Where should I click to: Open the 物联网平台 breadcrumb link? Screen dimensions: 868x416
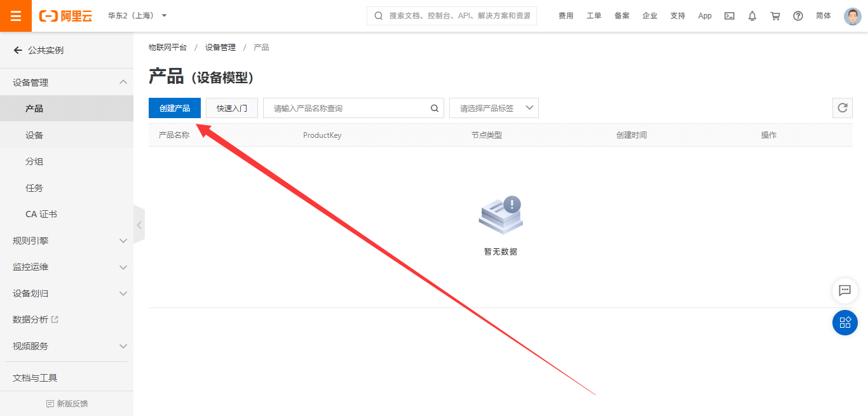167,46
